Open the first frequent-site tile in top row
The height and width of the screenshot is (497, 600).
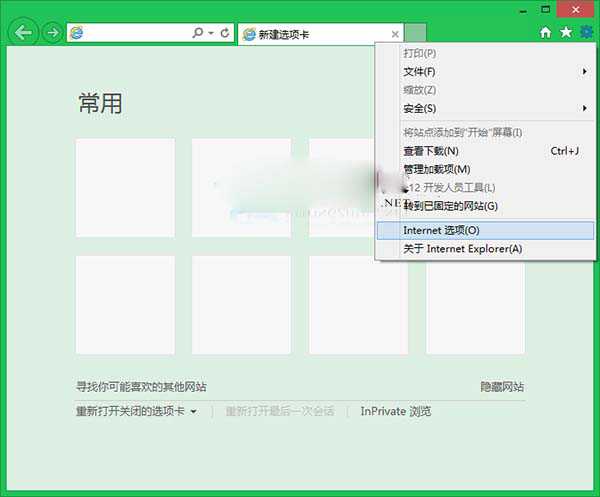[125, 187]
